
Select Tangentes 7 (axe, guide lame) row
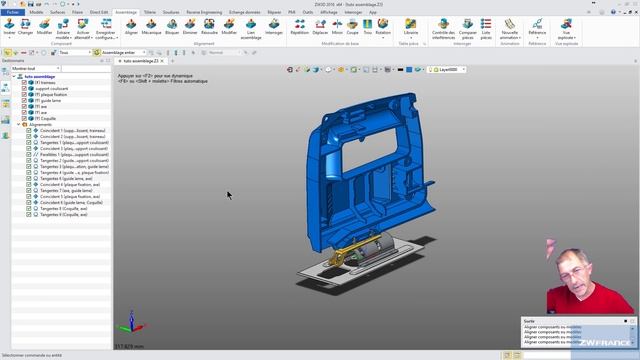tap(60, 191)
